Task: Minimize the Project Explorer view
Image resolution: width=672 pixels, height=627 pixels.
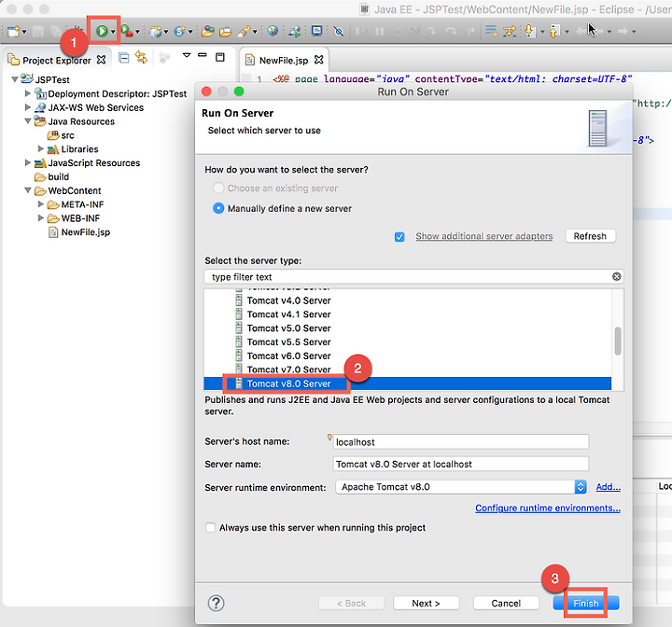Action: point(203,55)
